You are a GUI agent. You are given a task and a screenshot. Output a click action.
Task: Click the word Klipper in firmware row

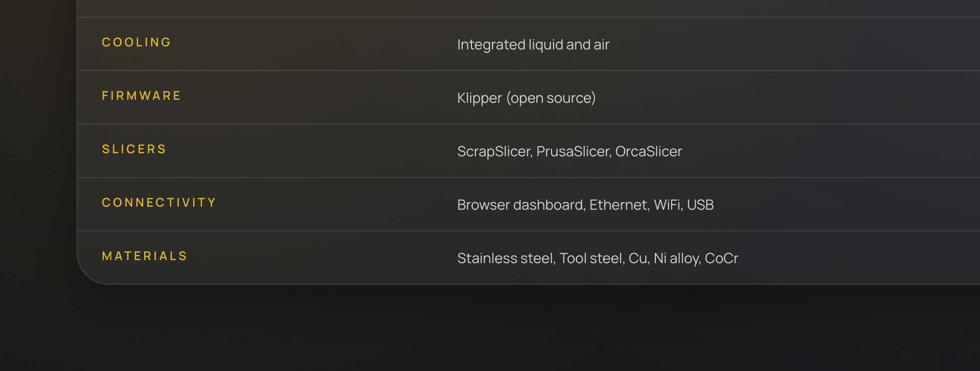click(x=479, y=98)
